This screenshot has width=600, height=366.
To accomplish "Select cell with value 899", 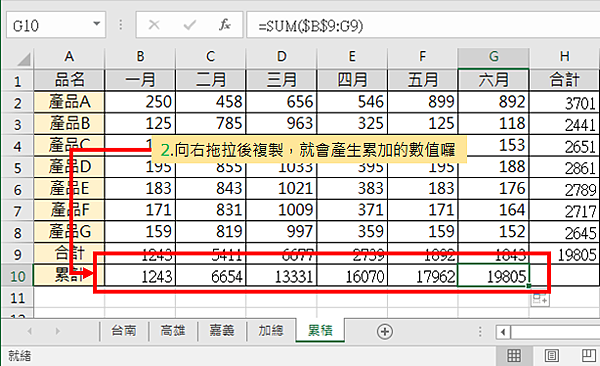I will pos(422,102).
